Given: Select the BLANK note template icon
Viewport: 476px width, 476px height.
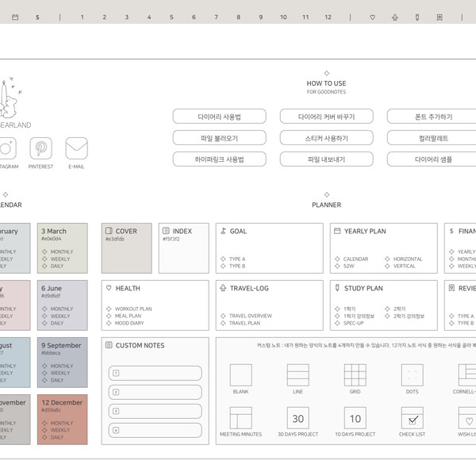Looking at the screenshot, I should [x=240, y=375].
